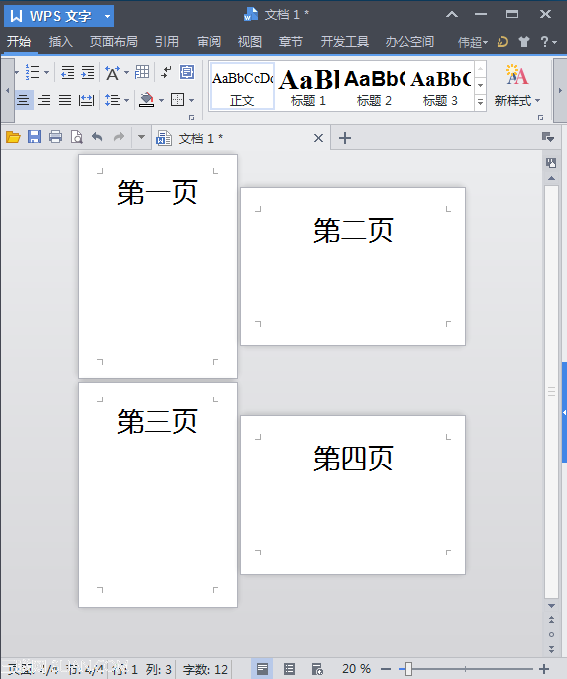The height and width of the screenshot is (679, 567).
Task: Add a new document tab with plus button
Action: pyautogui.click(x=345, y=138)
